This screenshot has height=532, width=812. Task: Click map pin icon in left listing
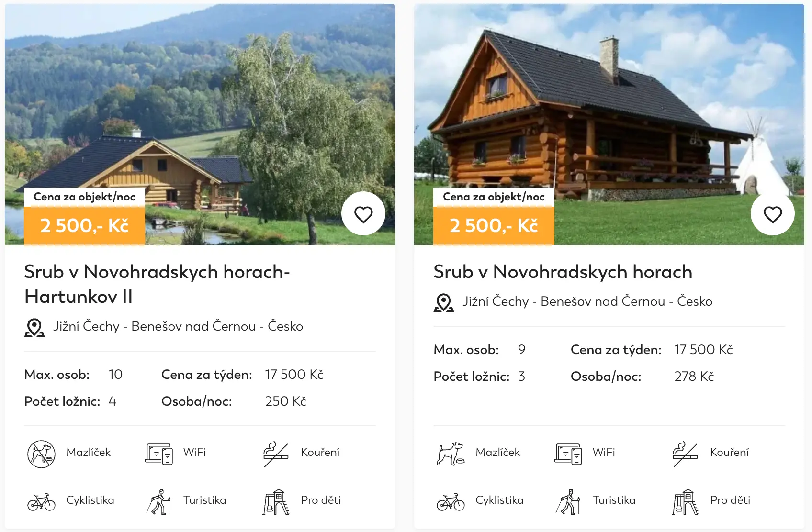[x=34, y=328]
